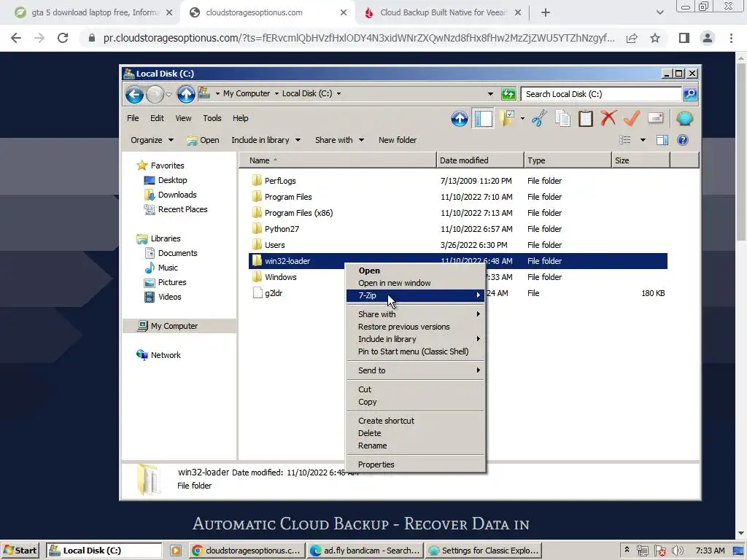Image resolution: width=747 pixels, height=560 pixels.
Task: Select Desktop under Favorites
Action: [166, 180]
